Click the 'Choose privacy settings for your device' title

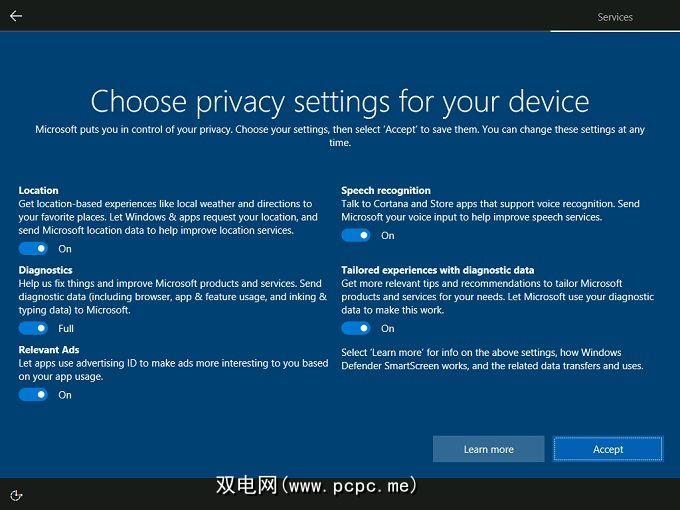[340, 101]
